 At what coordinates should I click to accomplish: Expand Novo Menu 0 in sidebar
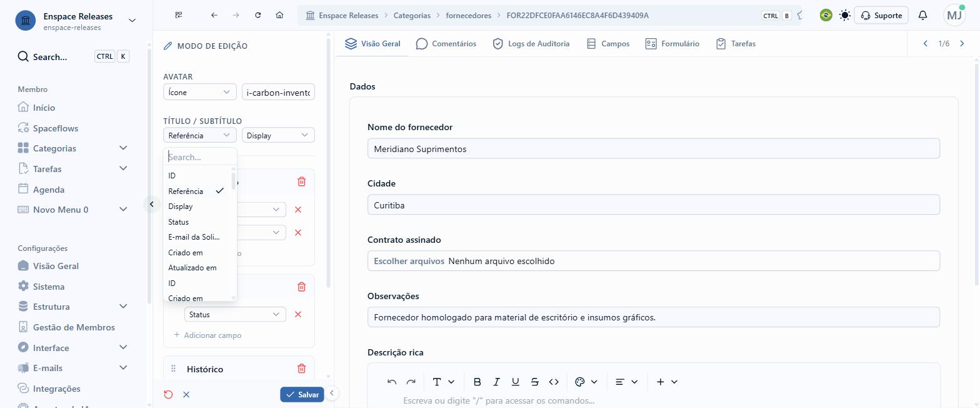pyautogui.click(x=73, y=210)
